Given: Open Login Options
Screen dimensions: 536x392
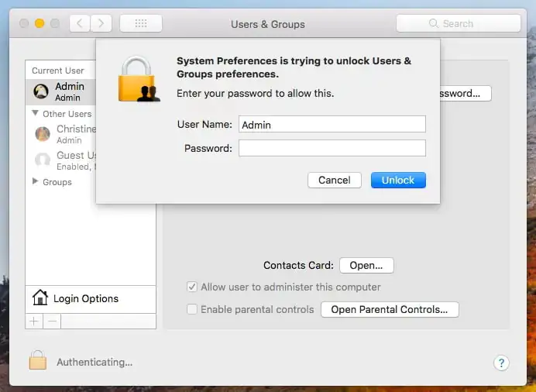Looking at the screenshot, I should click(x=91, y=299).
